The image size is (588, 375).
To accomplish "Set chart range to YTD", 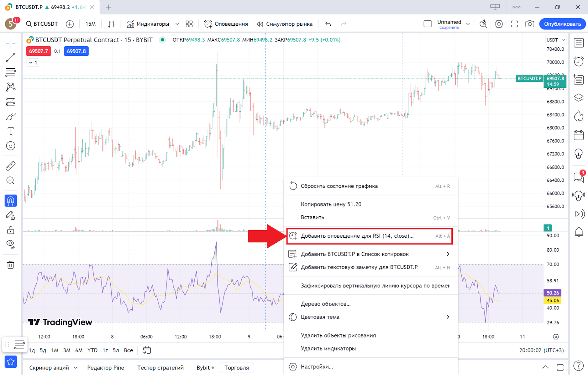I will (93, 350).
